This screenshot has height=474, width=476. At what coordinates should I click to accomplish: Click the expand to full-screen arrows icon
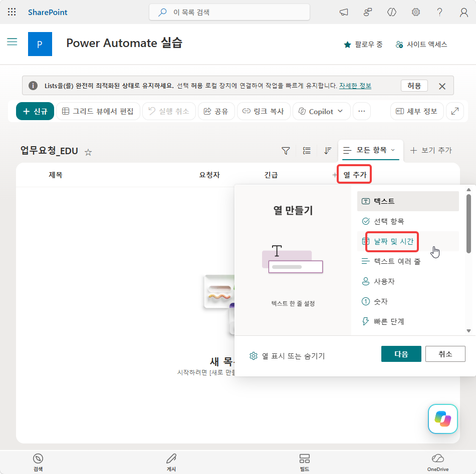tap(455, 111)
